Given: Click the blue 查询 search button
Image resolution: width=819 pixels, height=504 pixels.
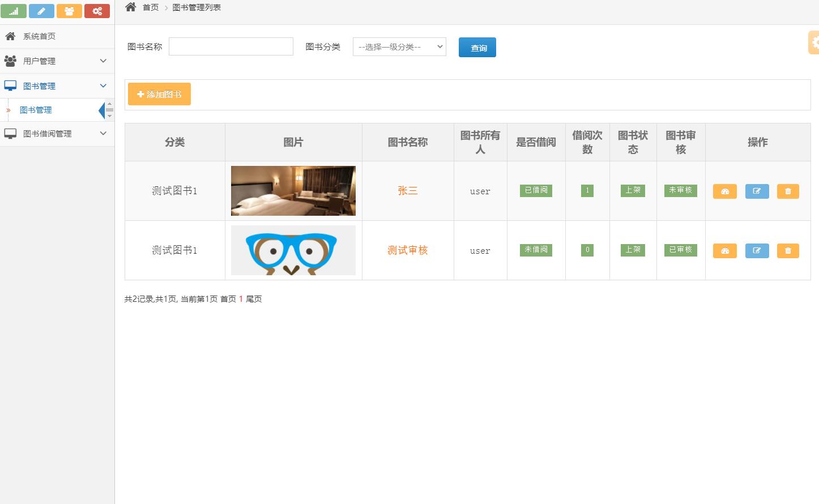Looking at the screenshot, I should coord(477,48).
